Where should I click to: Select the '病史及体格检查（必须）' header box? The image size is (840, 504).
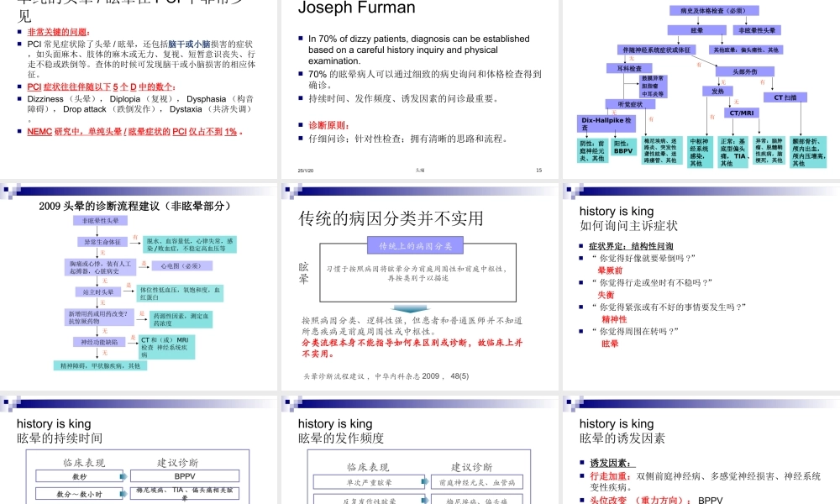pos(713,10)
